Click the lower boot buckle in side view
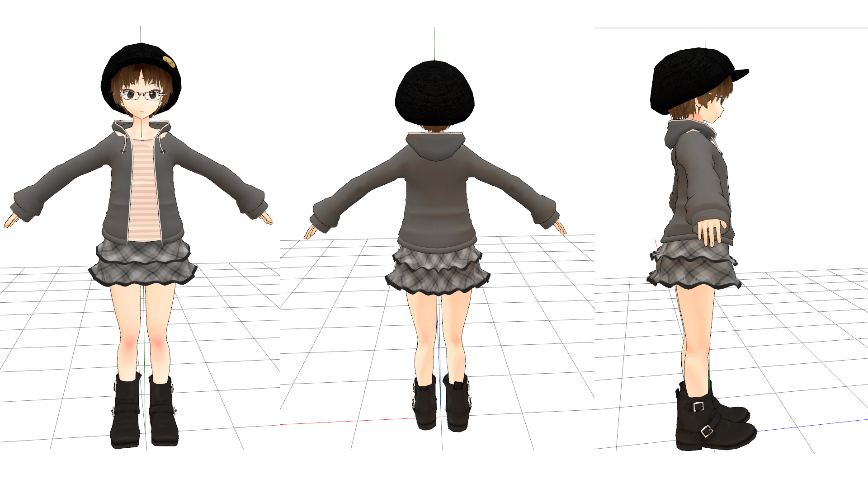Screen dimensions: 868x488 click(x=707, y=431)
